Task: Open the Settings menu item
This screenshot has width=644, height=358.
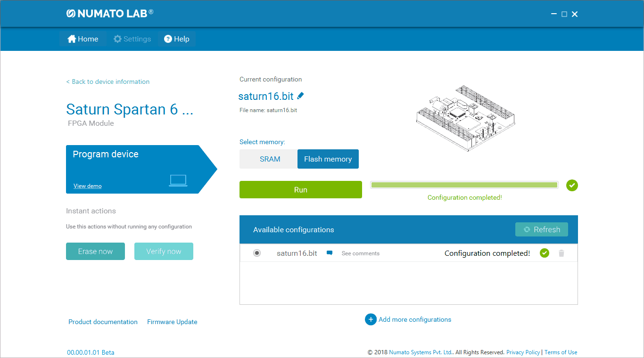Action: click(132, 39)
